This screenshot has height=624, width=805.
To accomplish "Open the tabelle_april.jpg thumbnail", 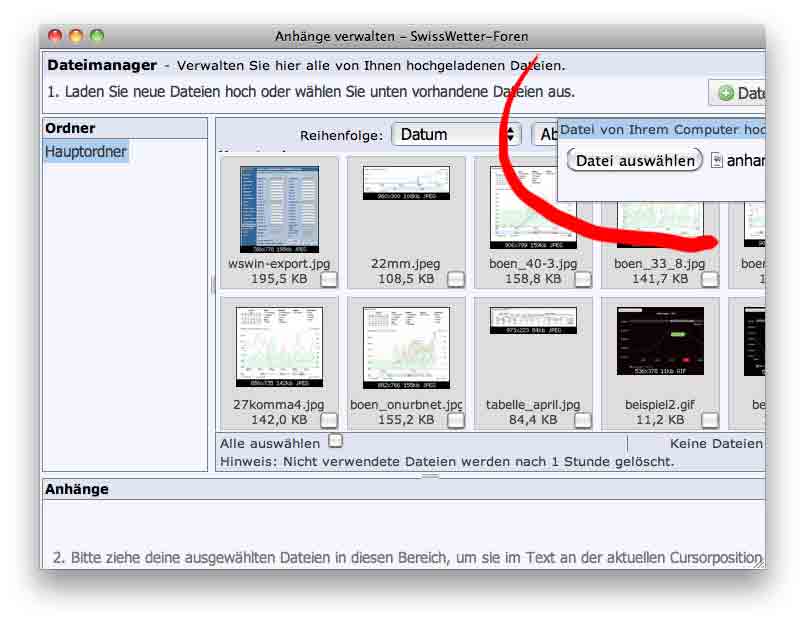I will [x=533, y=321].
